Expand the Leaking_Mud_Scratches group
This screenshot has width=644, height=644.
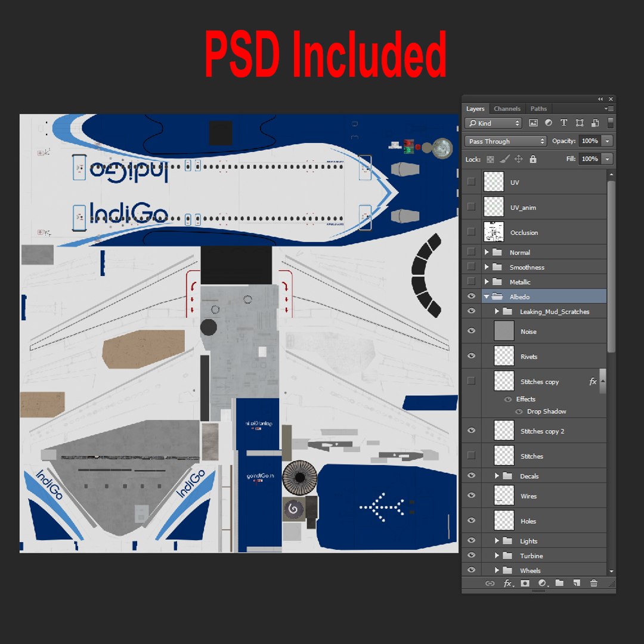[x=497, y=311]
